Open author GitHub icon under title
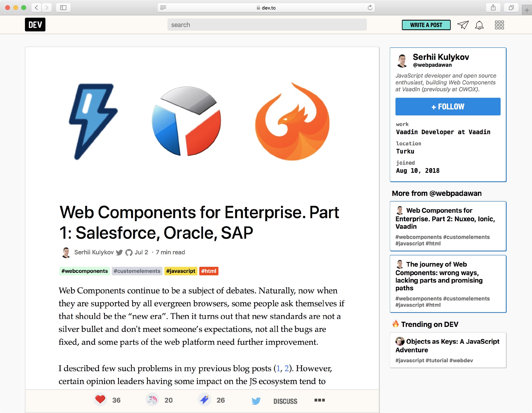 [129, 253]
